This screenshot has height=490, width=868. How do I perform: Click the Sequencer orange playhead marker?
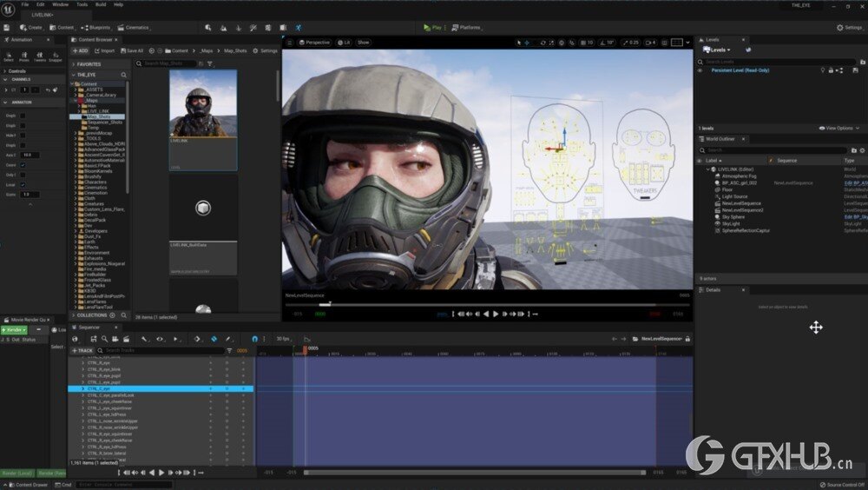tap(305, 350)
